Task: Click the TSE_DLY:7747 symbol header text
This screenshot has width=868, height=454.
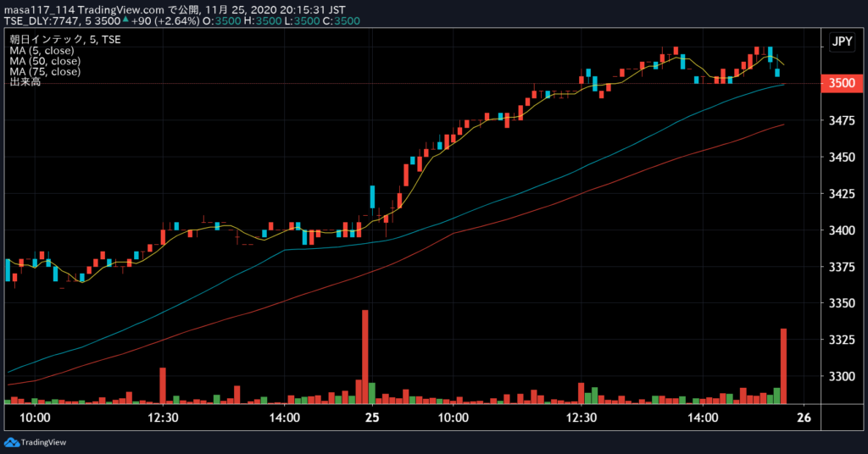Action: (42, 21)
